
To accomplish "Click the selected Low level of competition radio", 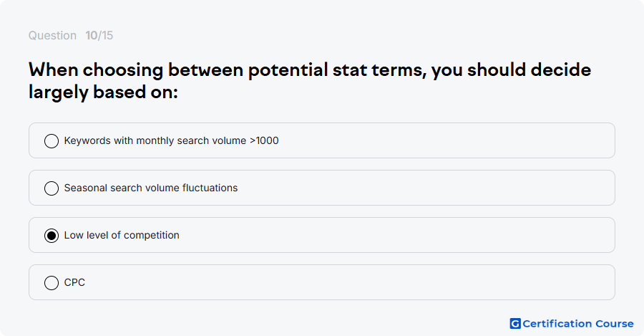I will coord(52,236).
